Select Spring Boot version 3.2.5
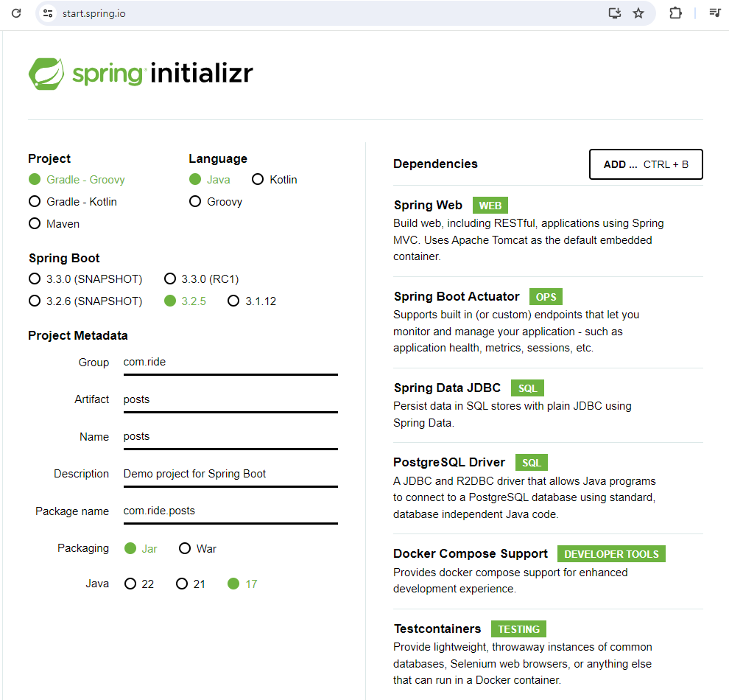Image resolution: width=729 pixels, height=700 pixels. coord(185,301)
